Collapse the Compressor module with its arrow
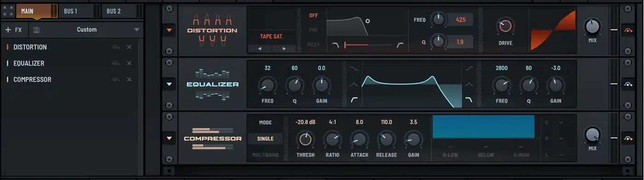 [x=169, y=138]
